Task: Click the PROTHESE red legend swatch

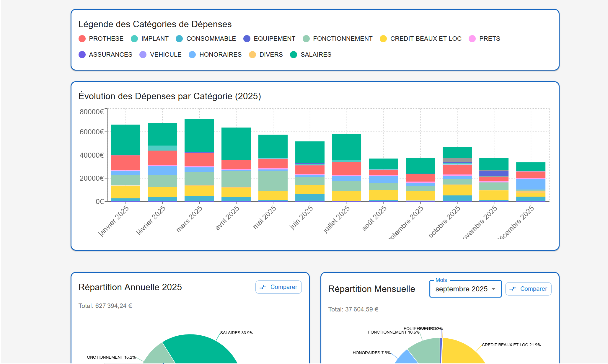Action: pyautogui.click(x=82, y=39)
